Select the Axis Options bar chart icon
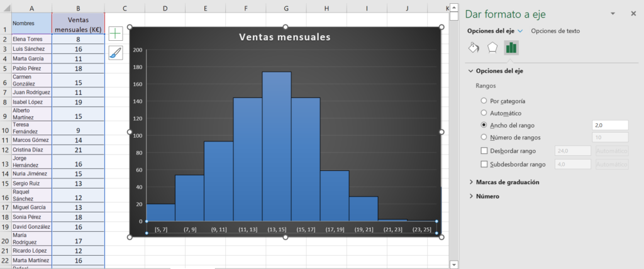 pos(511,48)
